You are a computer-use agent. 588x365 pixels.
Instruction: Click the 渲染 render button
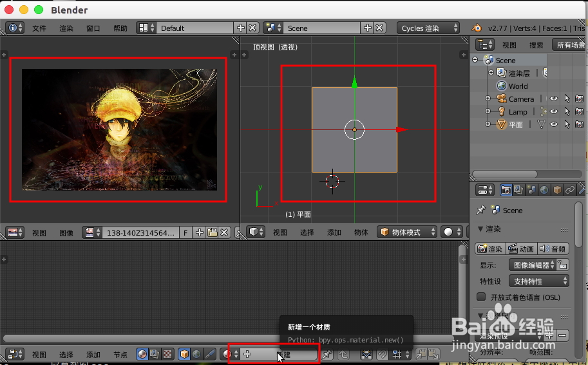pyautogui.click(x=490, y=249)
